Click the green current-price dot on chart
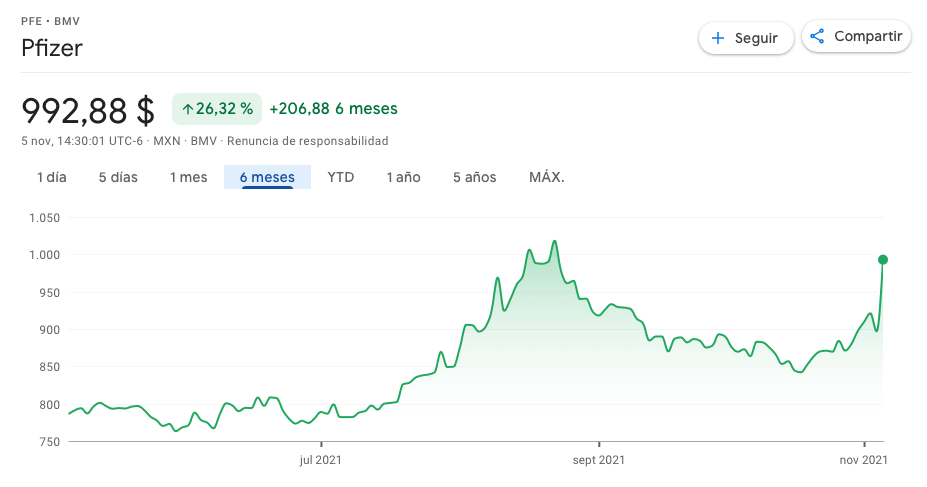927x487 pixels. click(883, 259)
